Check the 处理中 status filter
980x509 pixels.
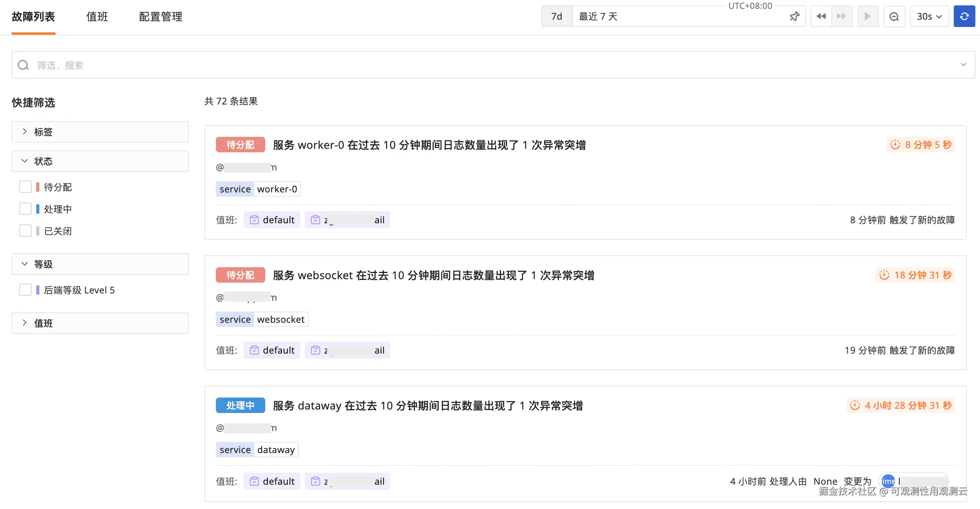point(25,209)
